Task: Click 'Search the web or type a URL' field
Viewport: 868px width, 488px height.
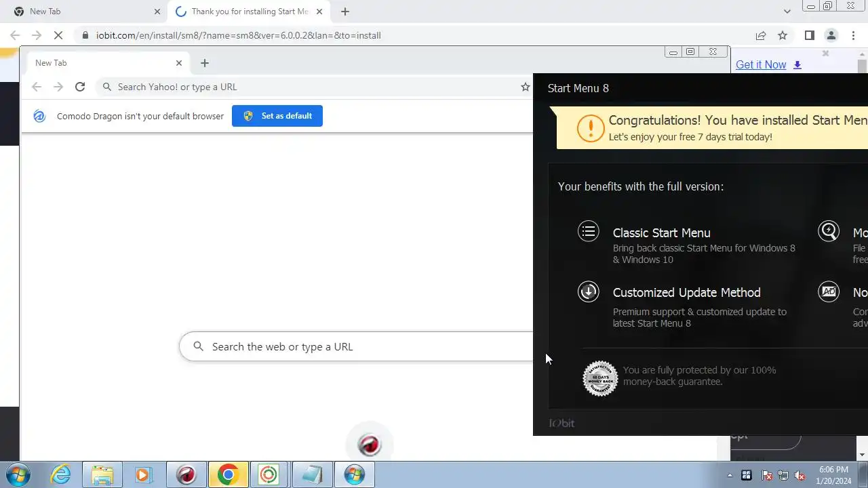Action: click(x=357, y=346)
